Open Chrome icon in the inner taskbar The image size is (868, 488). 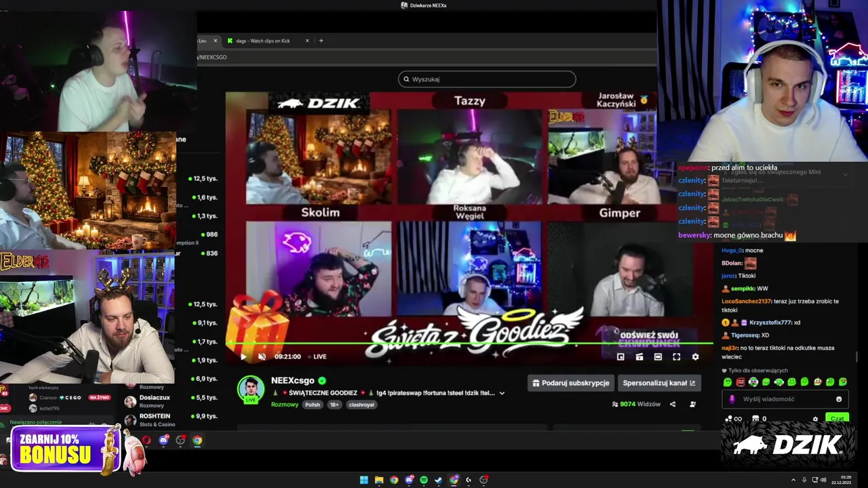point(197,441)
